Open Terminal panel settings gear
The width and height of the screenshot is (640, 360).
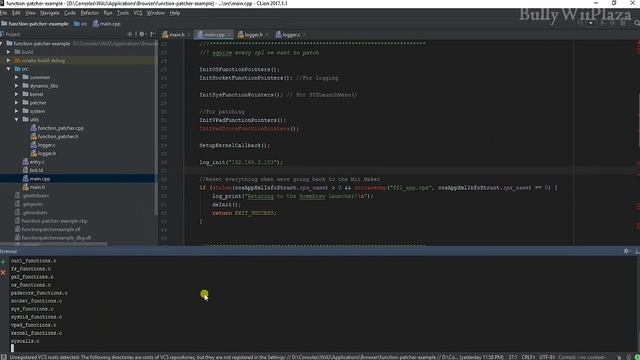click(x=627, y=251)
